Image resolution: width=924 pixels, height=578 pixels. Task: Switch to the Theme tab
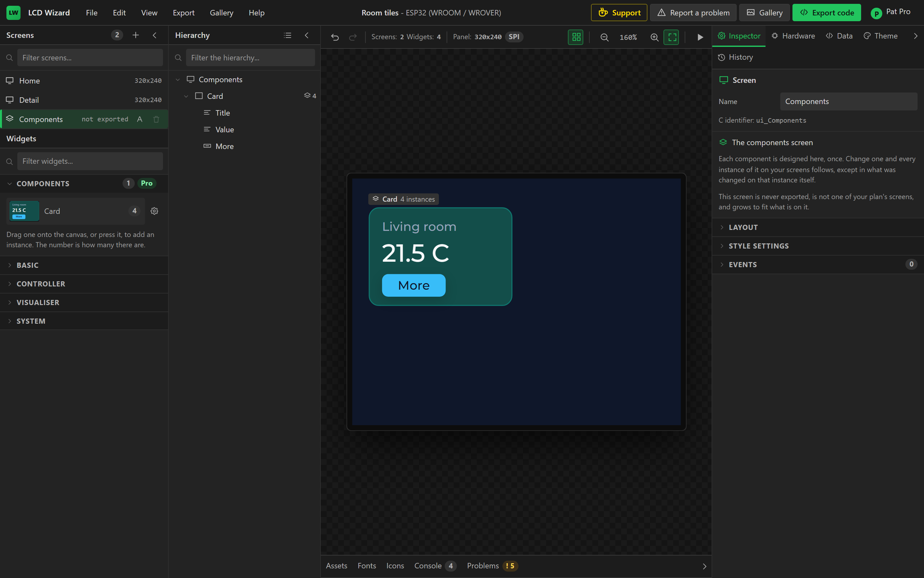[x=880, y=36]
